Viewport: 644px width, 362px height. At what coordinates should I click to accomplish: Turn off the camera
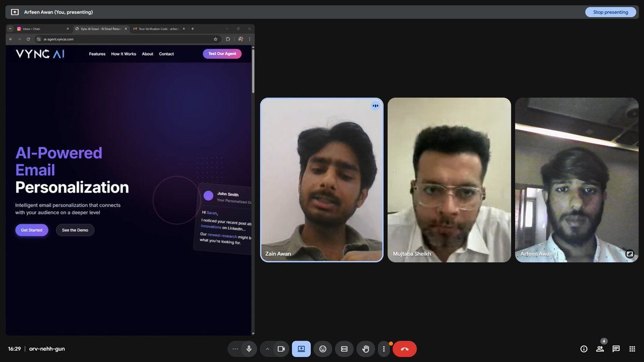click(x=281, y=349)
